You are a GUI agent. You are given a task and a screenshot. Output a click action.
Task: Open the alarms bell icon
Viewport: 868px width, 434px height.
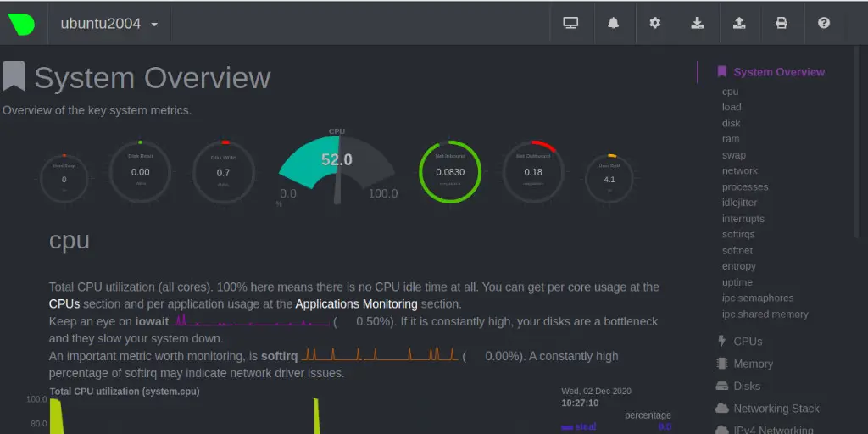coord(614,23)
